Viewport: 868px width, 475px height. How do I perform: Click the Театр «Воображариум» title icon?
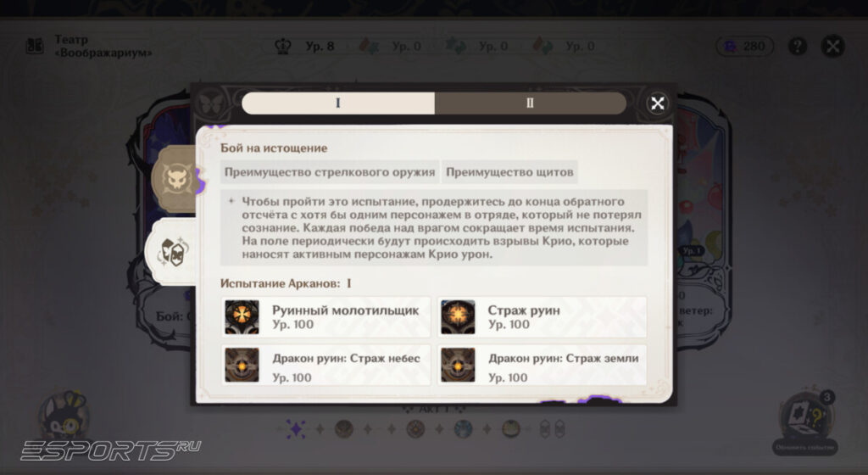point(35,46)
